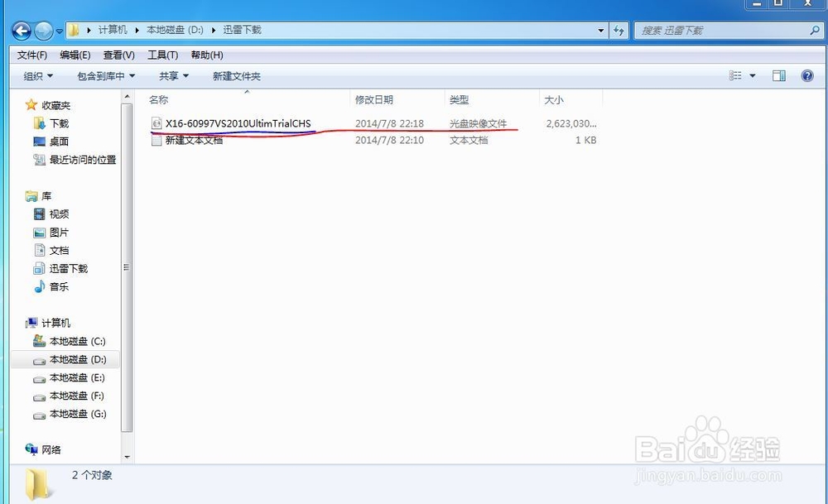This screenshot has width=828, height=504.
Task: Click the Forward navigation arrow
Action: click(43, 31)
